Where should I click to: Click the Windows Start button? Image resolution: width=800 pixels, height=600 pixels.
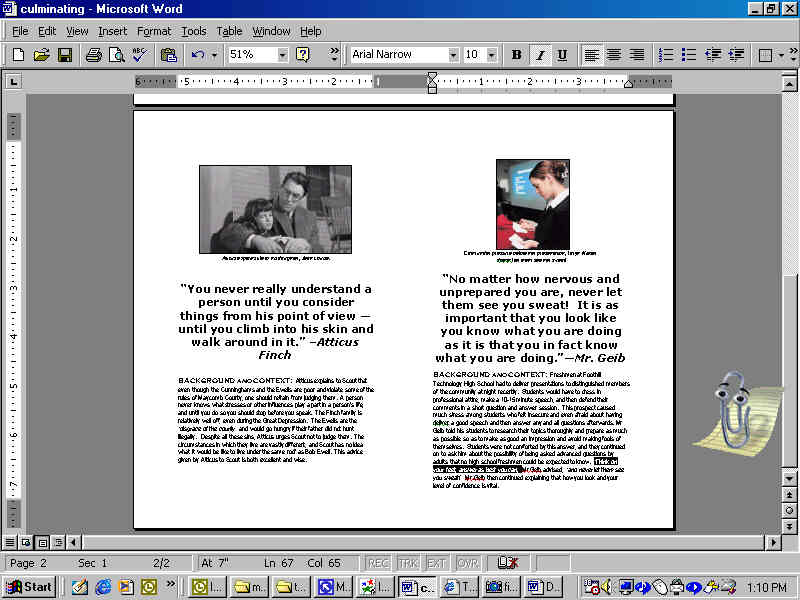[x=30, y=587]
